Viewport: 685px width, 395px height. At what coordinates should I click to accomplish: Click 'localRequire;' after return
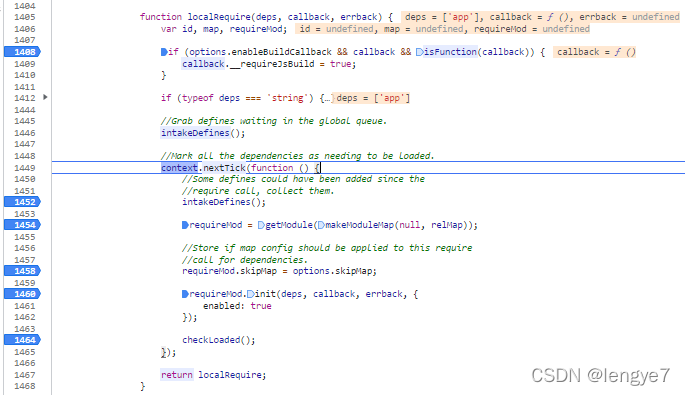(x=232, y=375)
